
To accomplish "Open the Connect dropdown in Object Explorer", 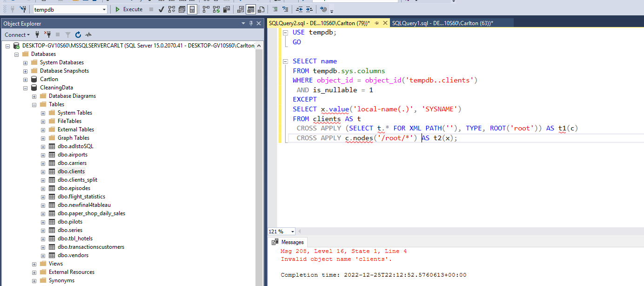I will [x=17, y=35].
